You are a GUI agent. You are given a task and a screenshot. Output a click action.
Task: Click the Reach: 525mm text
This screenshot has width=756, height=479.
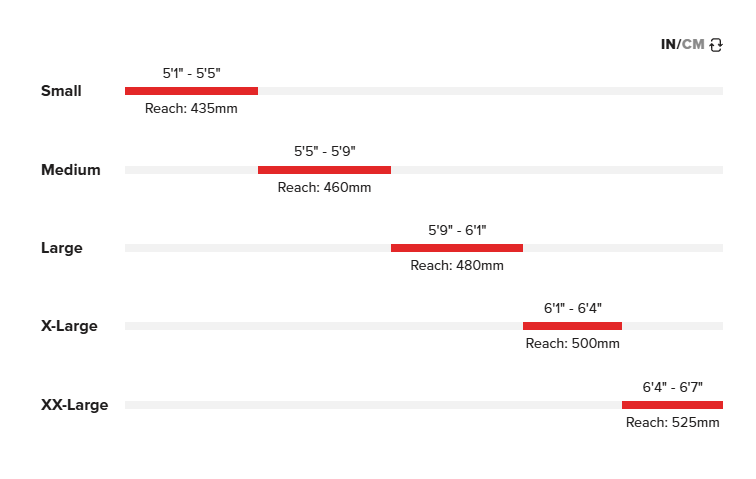pos(672,422)
